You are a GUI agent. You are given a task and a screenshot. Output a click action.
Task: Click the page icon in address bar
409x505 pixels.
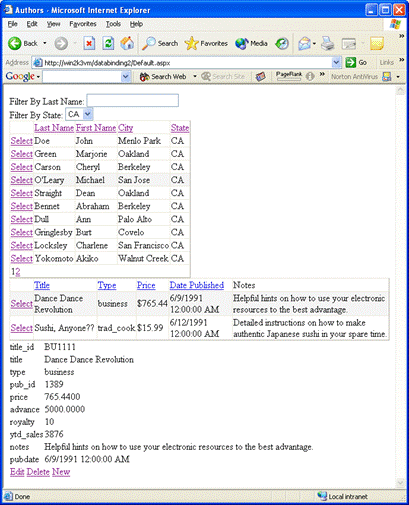point(39,63)
